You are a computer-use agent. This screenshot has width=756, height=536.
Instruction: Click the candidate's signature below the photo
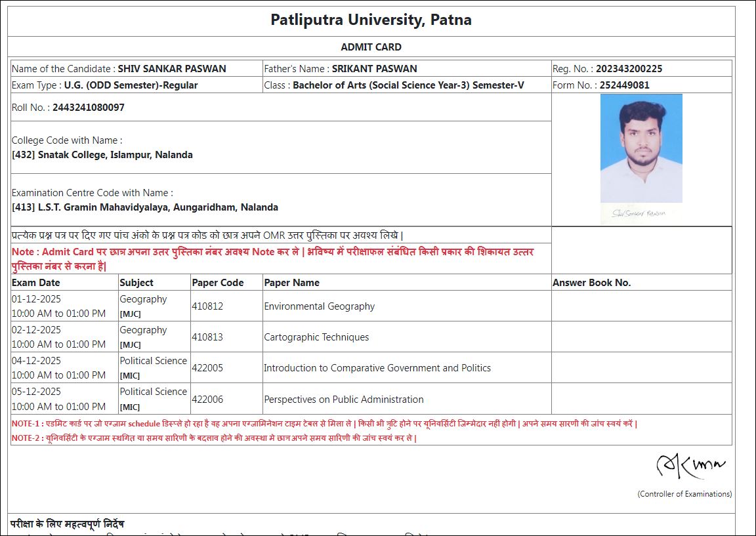[637, 213]
